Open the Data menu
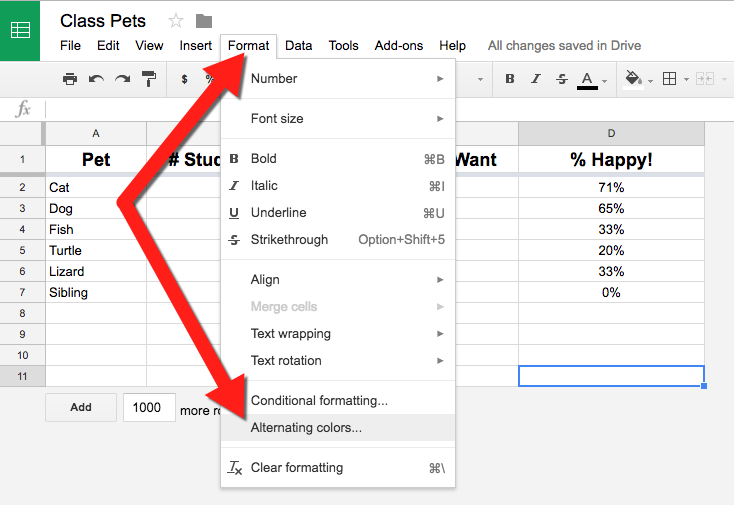The width and height of the screenshot is (734, 505). (298, 45)
